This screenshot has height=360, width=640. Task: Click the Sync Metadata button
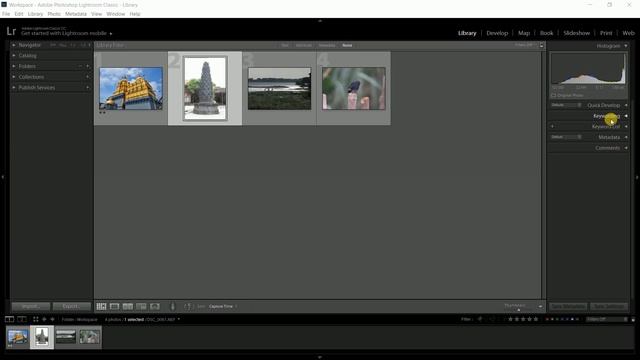568,306
